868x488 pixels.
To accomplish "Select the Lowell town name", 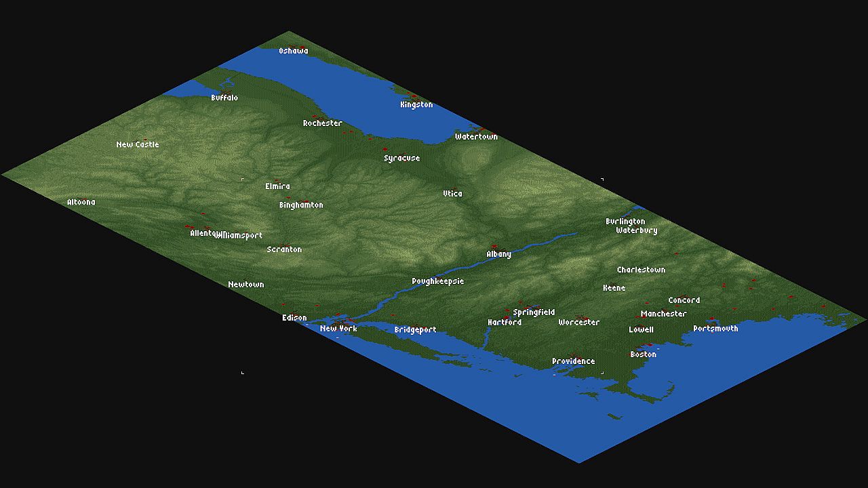I will [x=641, y=330].
